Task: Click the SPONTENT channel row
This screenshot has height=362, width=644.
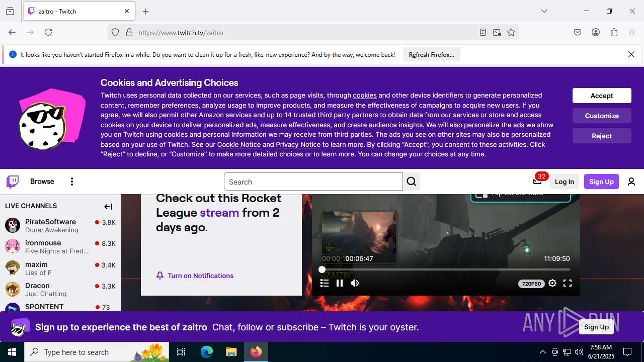Action: (60, 307)
